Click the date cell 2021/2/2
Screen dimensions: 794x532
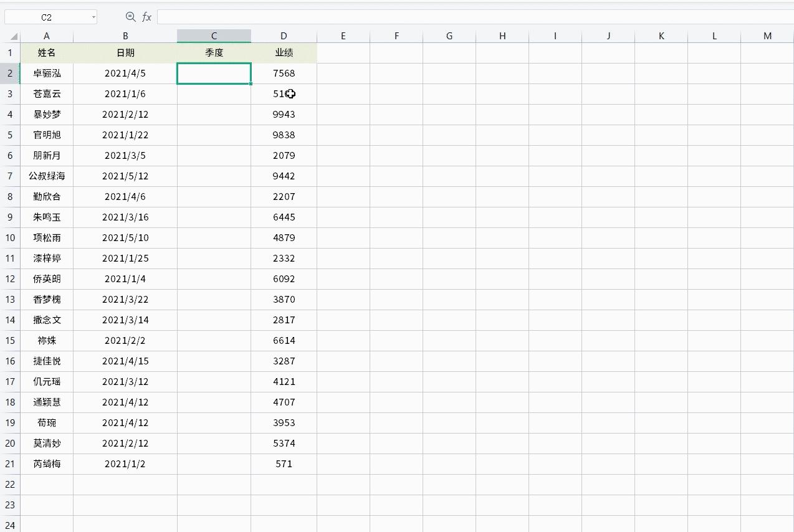pyautogui.click(x=125, y=341)
